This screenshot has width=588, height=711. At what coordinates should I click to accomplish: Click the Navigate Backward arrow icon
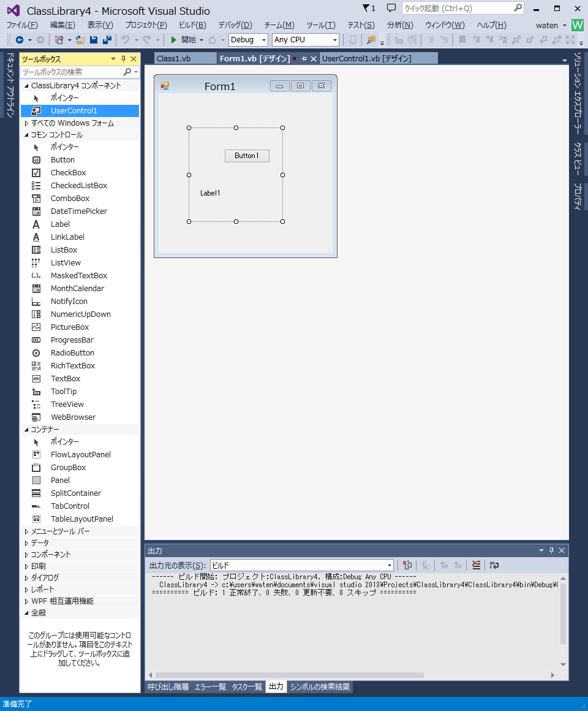pyautogui.click(x=20, y=40)
